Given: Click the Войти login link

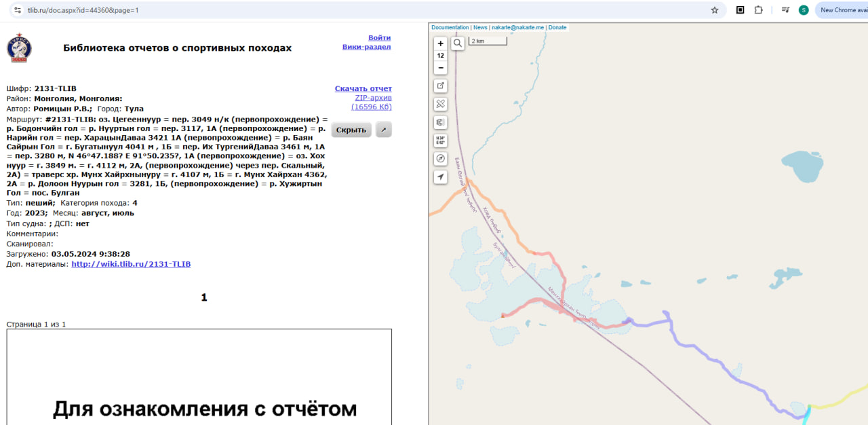Looking at the screenshot, I should (x=379, y=37).
